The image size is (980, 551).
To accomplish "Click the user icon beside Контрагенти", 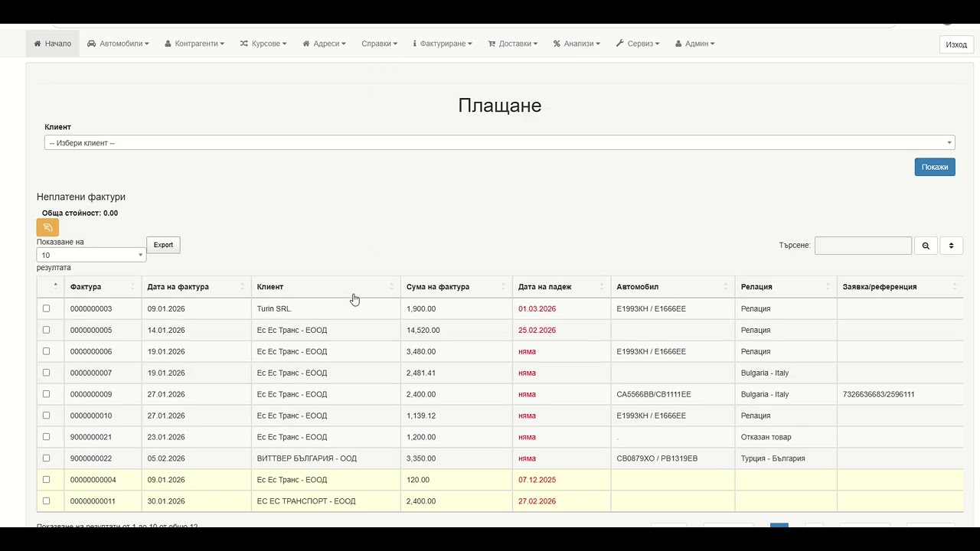I will click(x=168, y=44).
